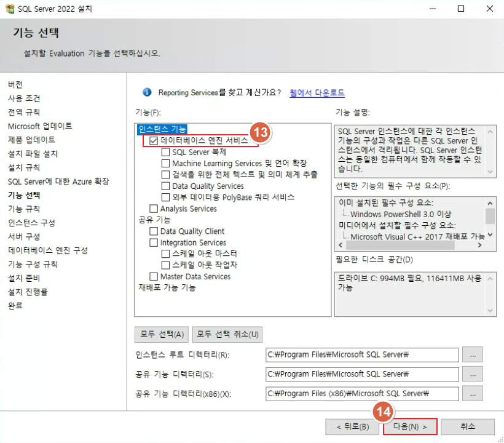Tick the Data Quality Services checkbox
This screenshot has width=504, height=443.
tap(165, 186)
